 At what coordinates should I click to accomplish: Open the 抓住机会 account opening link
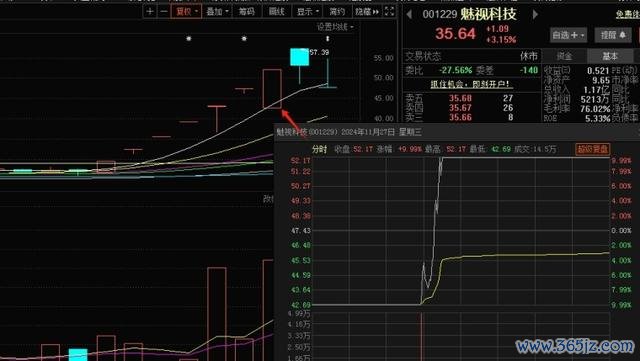470,84
